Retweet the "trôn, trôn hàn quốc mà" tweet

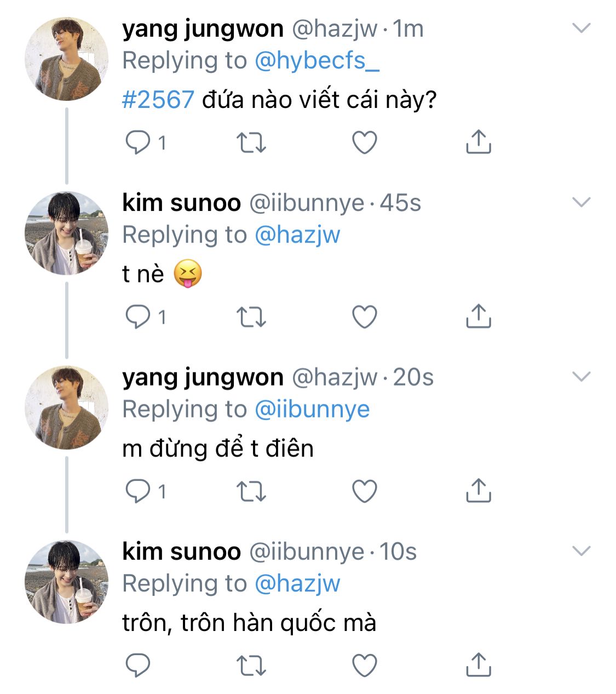tap(251, 666)
